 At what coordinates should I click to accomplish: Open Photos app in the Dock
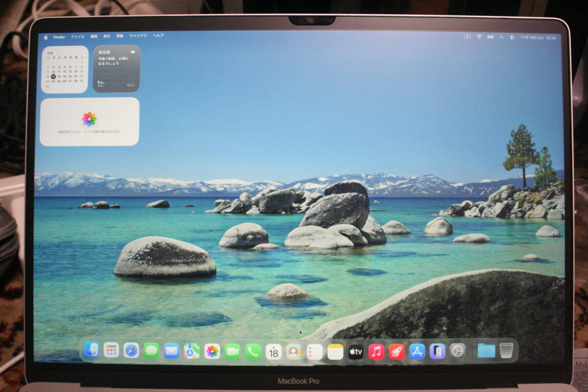(212, 351)
